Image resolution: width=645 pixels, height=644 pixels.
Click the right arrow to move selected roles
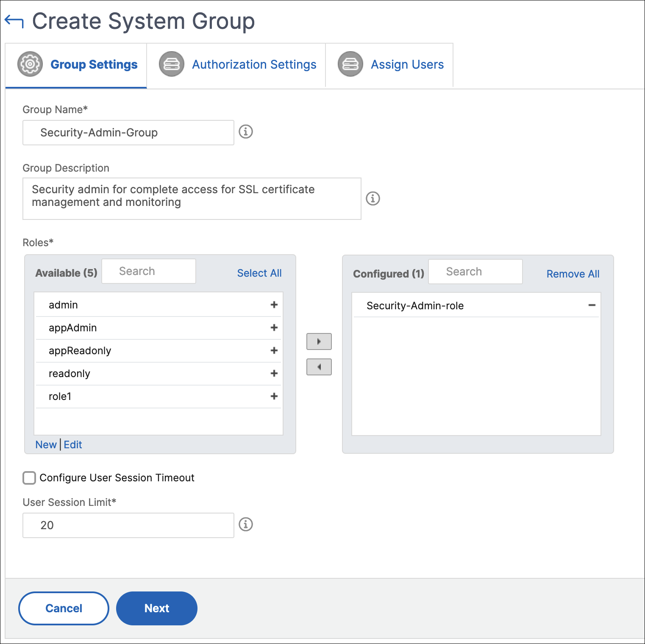click(x=319, y=341)
